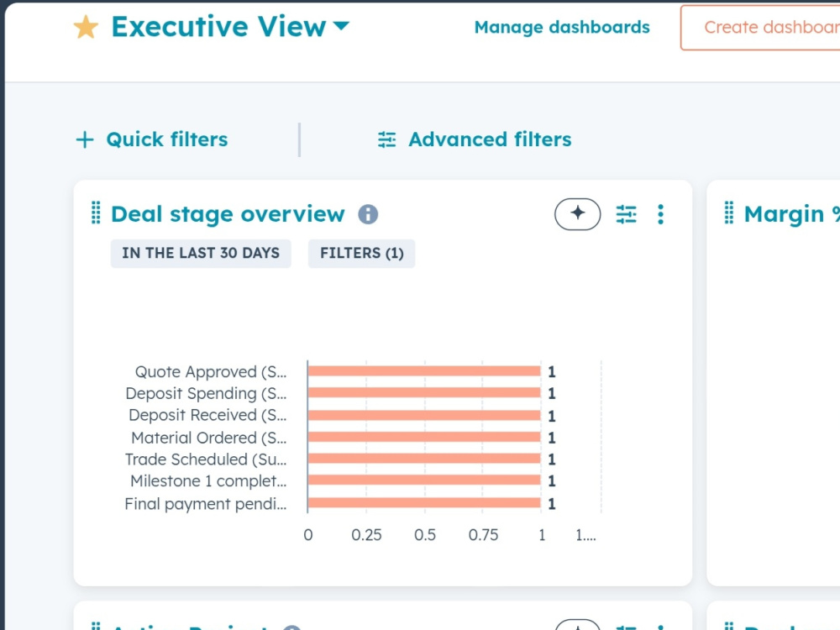Open Advanced filters panel
Viewport: 840px width, 630px height.
pyautogui.click(x=474, y=139)
